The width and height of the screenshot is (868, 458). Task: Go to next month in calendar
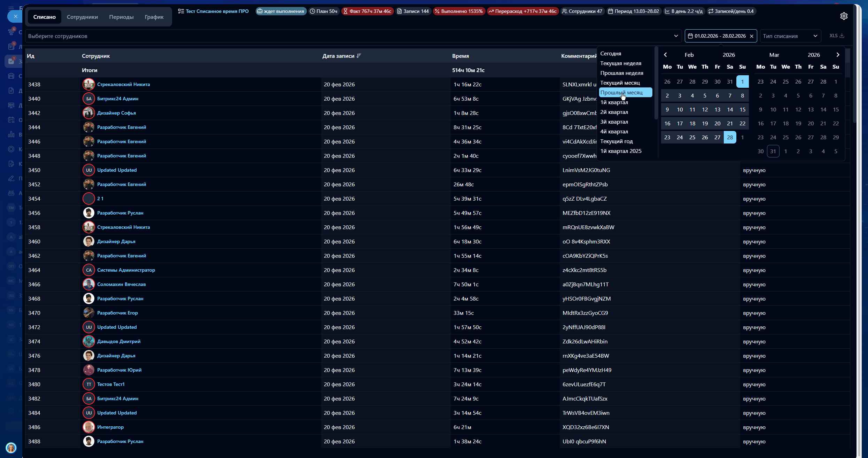pyautogui.click(x=838, y=55)
